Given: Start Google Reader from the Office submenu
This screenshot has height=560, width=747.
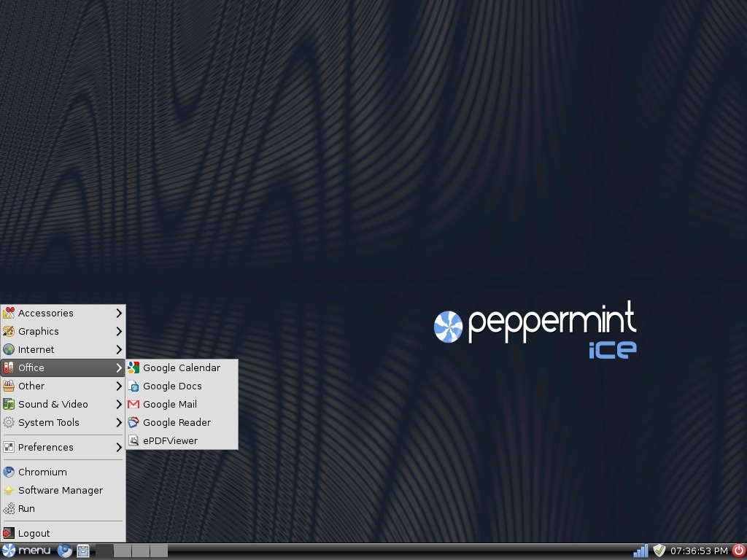Looking at the screenshot, I should (182, 422).
